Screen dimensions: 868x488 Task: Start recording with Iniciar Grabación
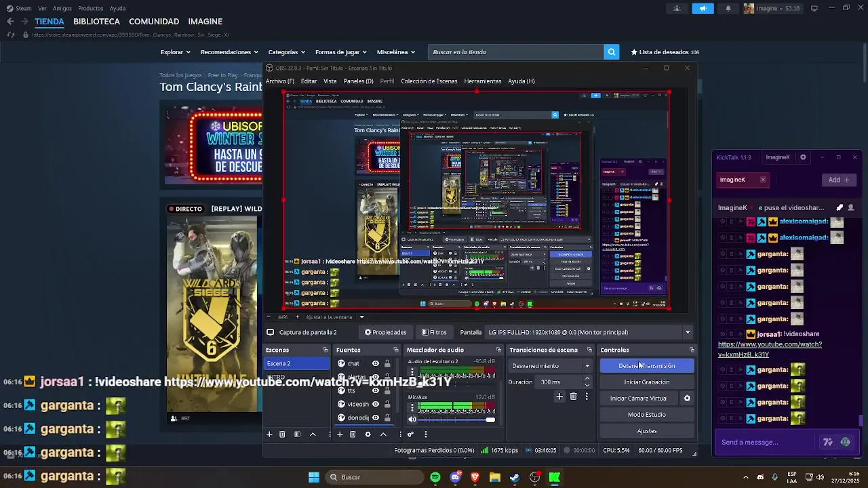(x=647, y=382)
